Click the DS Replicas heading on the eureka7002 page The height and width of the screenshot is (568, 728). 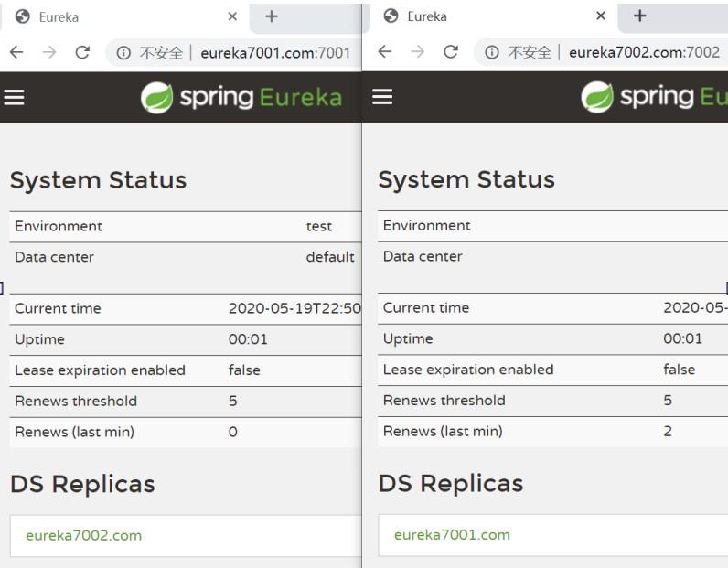pyautogui.click(x=451, y=483)
